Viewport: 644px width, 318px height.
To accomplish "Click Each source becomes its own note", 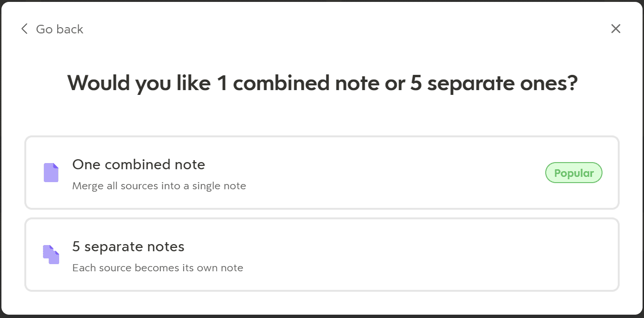I will [157, 267].
